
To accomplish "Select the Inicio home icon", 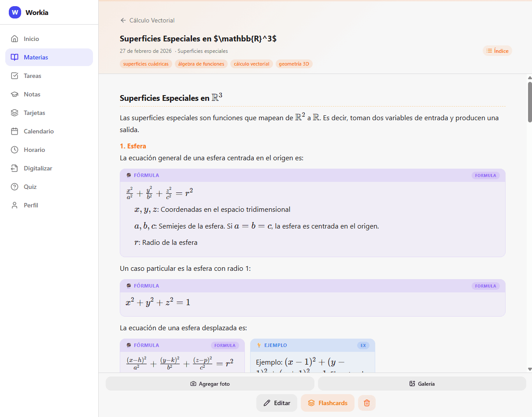I will (x=15, y=39).
